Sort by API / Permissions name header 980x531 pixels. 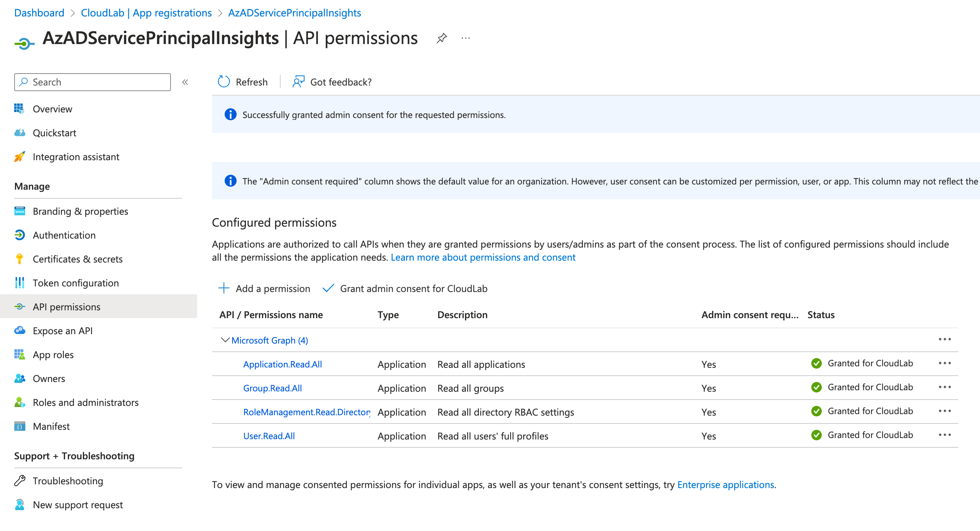(x=271, y=315)
